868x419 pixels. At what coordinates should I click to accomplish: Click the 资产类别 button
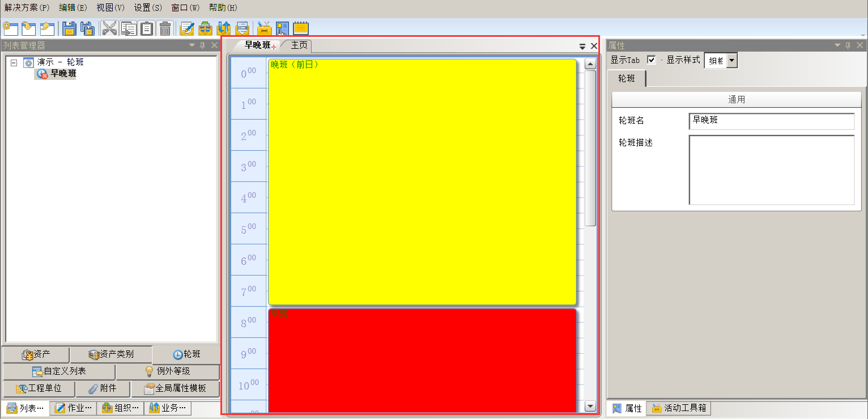111,355
